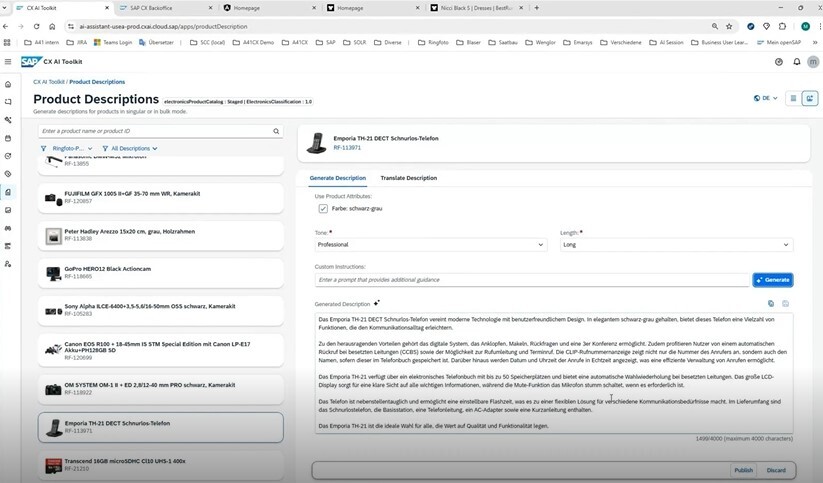823x483 pixels.
Task: Click the Publish button
Action: (x=743, y=470)
